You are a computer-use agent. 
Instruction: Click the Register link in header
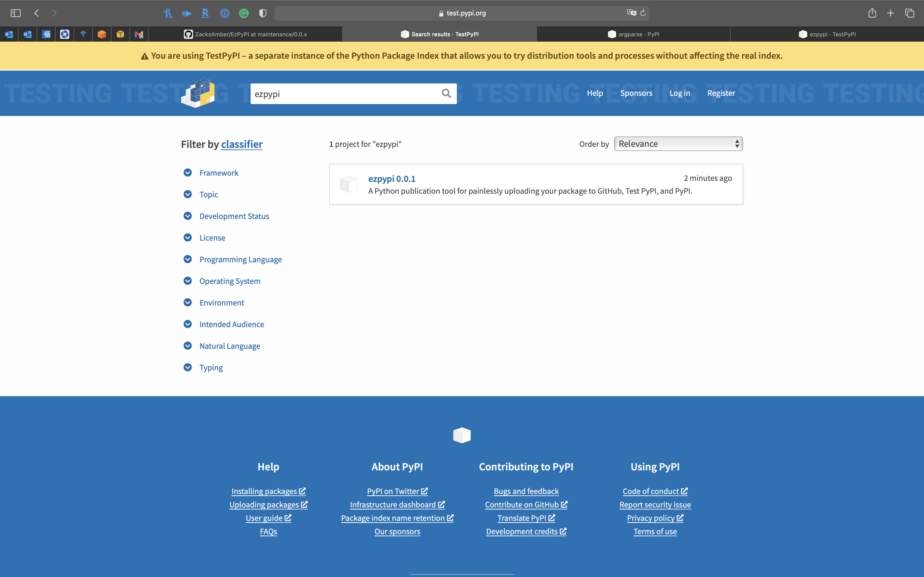[x=721, y=93]
